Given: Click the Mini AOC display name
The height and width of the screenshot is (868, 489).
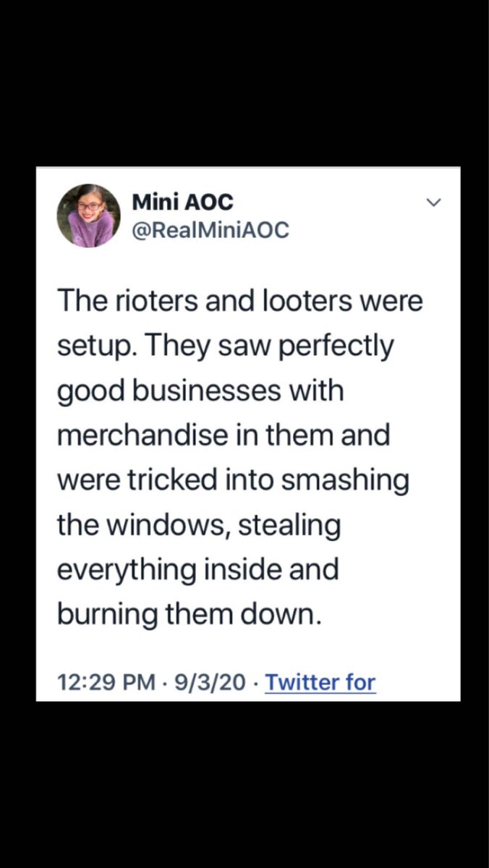Looking at the screenshot, I should [182, 203].
